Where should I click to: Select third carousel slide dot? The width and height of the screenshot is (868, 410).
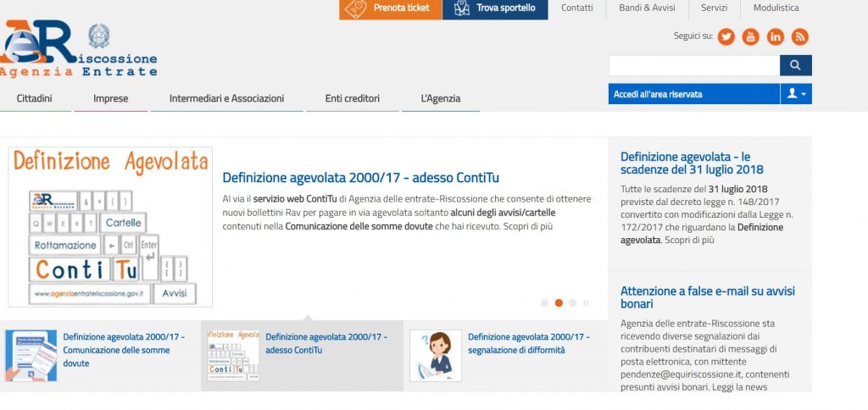(572, 303)
